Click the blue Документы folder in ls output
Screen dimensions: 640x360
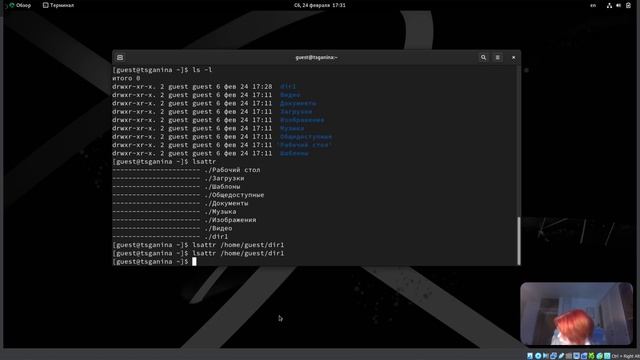coord(298,103)
